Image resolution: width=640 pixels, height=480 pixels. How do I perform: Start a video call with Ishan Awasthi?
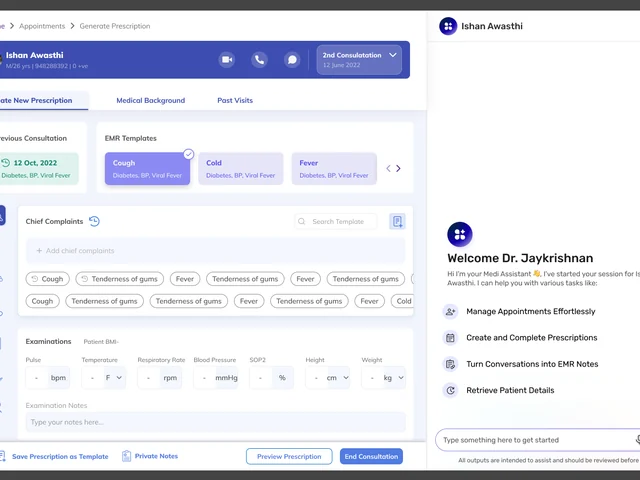[227, 60]
